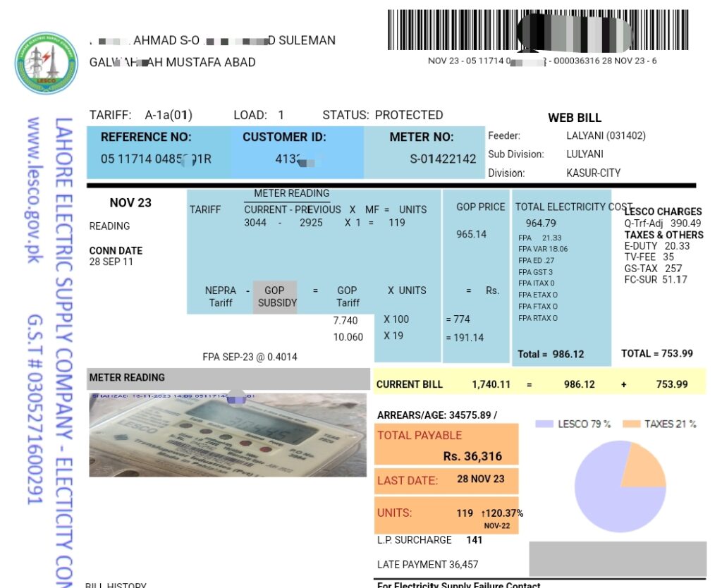Click the UNITS 119 orange box

click(x=445, y=514)
